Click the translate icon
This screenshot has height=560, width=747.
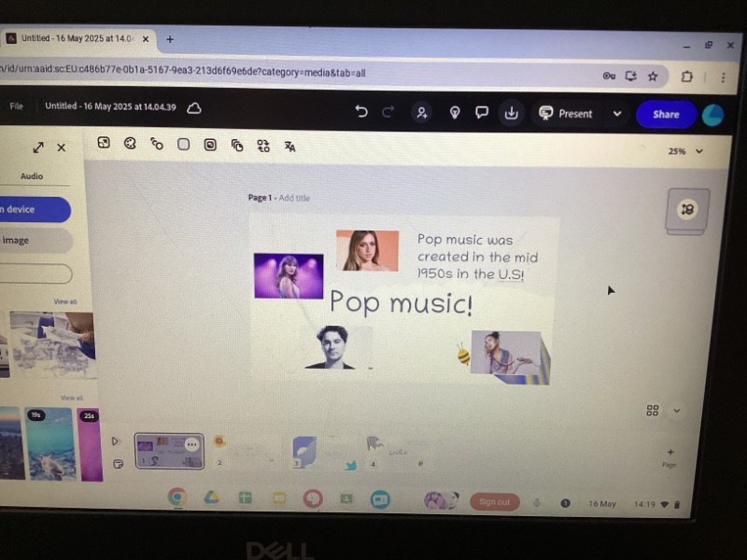(289, 147)
